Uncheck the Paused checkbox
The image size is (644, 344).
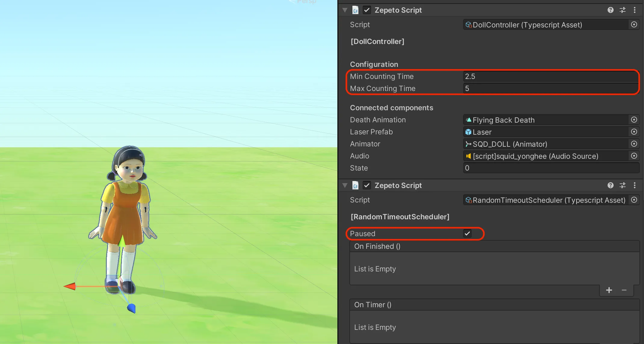(467, 233)
